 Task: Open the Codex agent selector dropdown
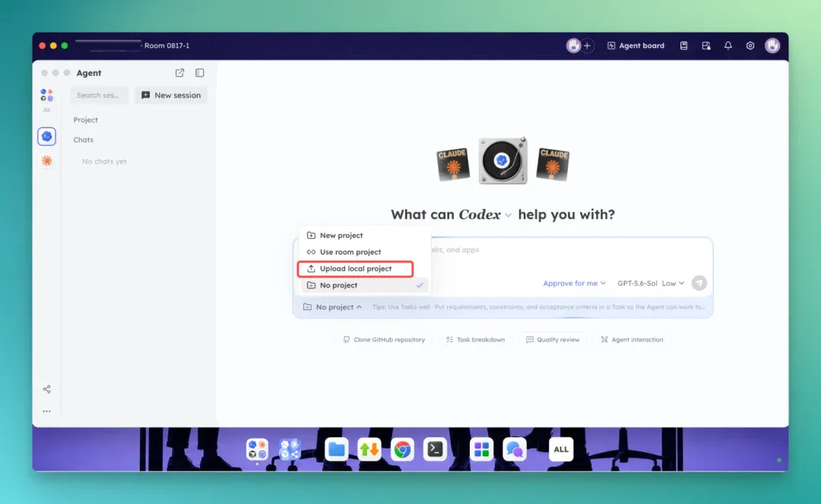tap(485, 214)
